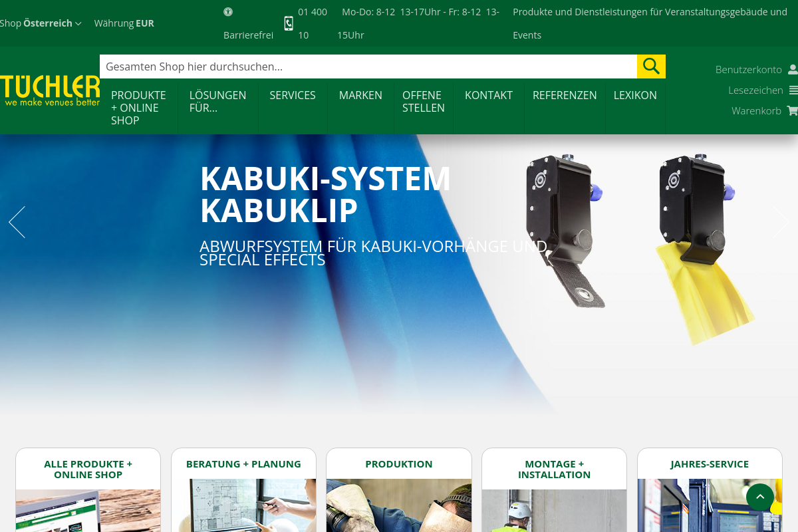Open the Lösungen für... menu
This screenshot has width=798, height=532.
218,101
